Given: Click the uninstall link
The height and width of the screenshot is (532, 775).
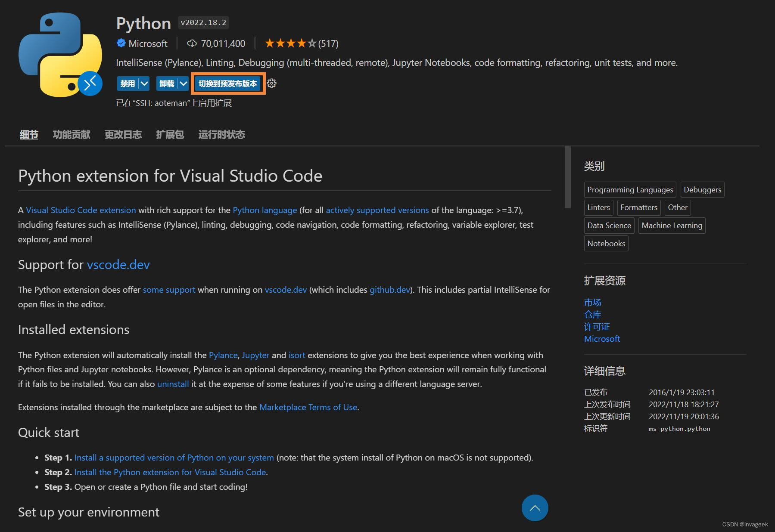Looking at the screenshot, I should coord(173,384).
